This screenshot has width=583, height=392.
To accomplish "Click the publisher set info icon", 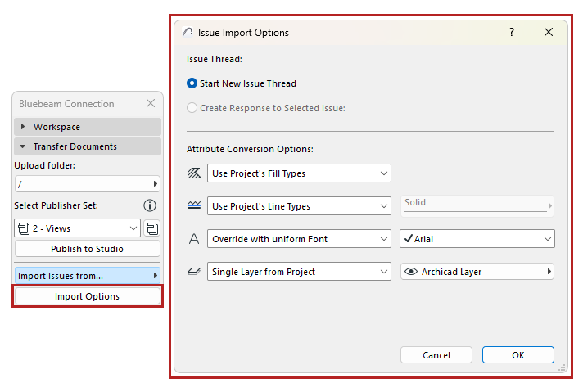I will [150, 206].
